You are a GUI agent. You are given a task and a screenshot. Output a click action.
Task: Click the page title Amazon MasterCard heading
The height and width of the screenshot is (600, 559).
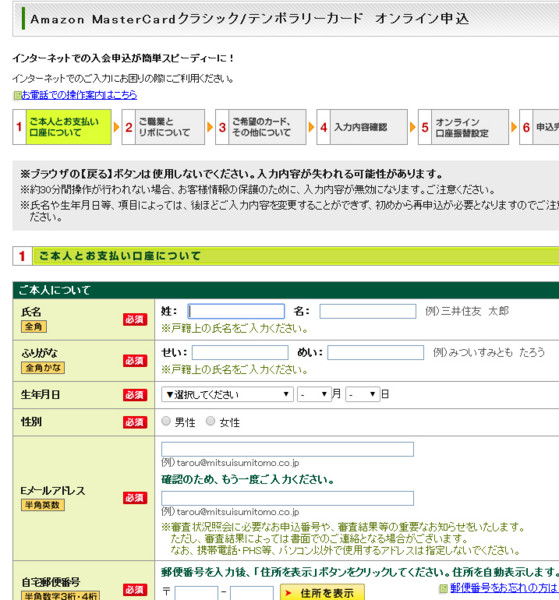click(249, 19)
